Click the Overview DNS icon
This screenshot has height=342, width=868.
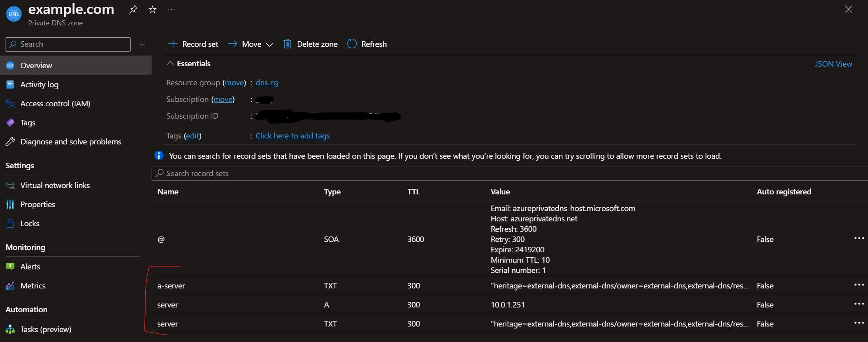10,65
